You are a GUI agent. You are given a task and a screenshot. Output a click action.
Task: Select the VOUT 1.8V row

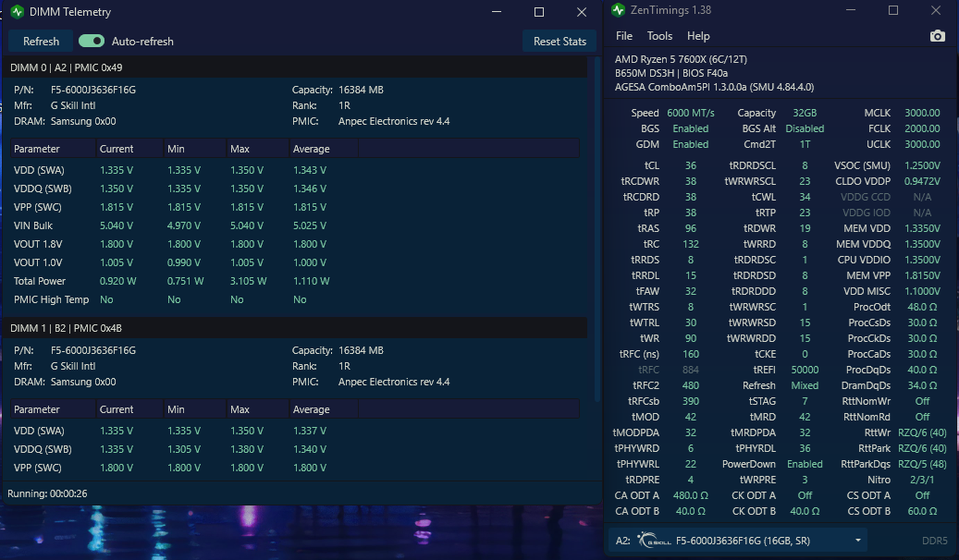pos(295,244)
